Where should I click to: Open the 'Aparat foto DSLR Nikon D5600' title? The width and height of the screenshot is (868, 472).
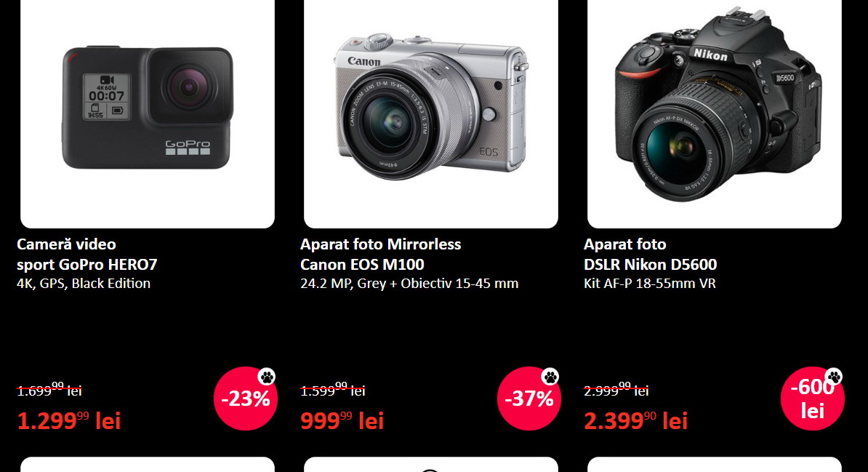pyautogui.click(x=650, y=255)
